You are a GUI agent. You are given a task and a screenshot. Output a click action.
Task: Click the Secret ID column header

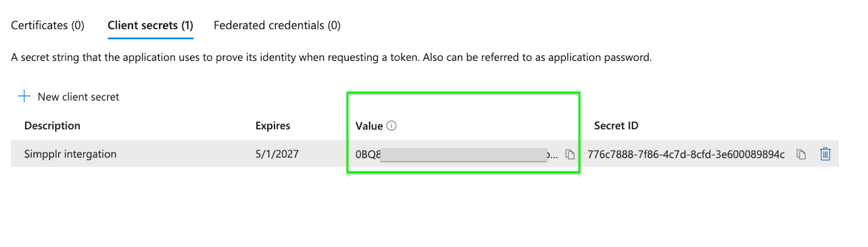[616, 126]
